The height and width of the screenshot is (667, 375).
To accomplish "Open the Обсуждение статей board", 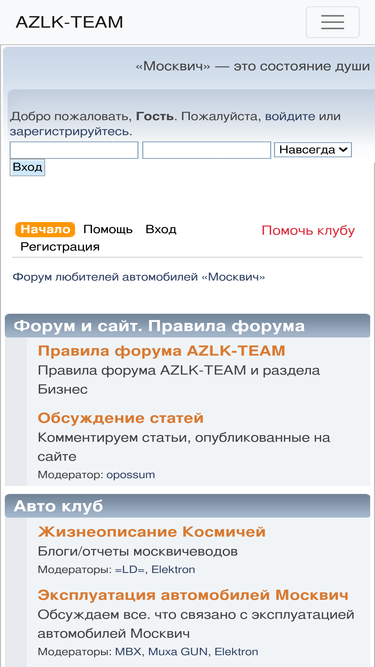I will (x=121, y=418).
